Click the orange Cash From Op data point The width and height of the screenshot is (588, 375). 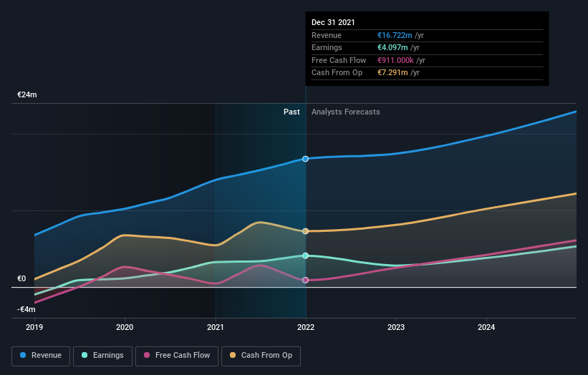click(306, 231)
